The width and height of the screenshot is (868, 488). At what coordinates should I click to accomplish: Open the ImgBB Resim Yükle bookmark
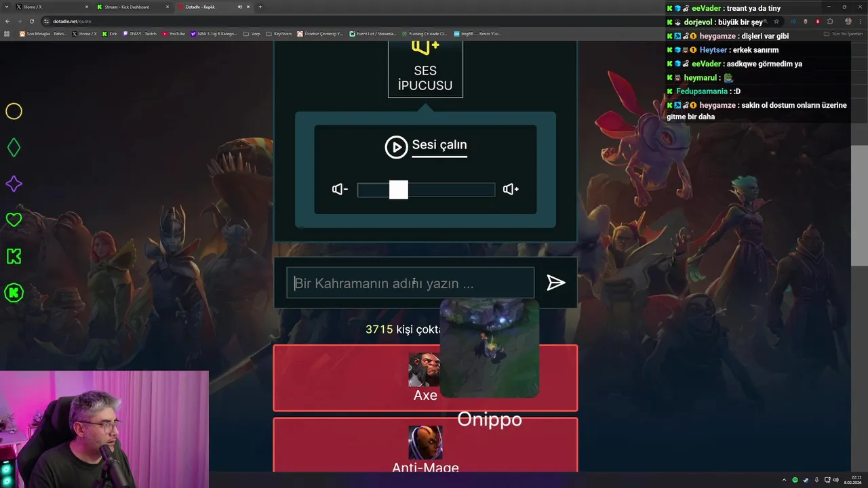[477, 33]
